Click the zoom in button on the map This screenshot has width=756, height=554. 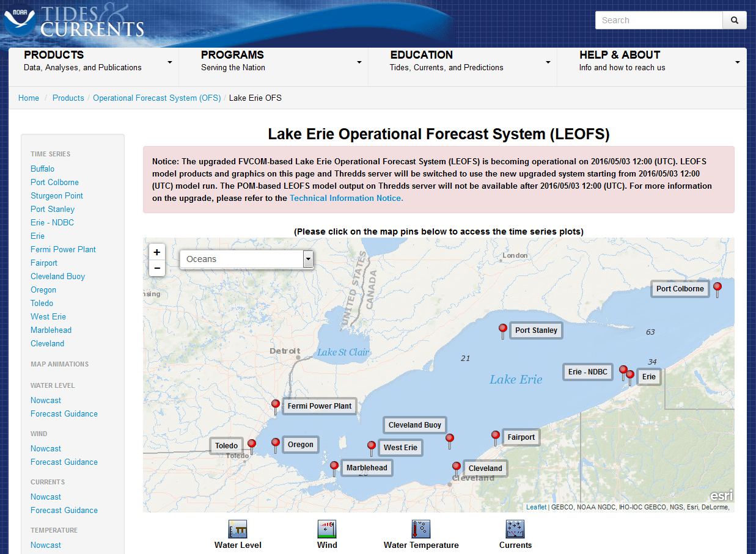157,252
